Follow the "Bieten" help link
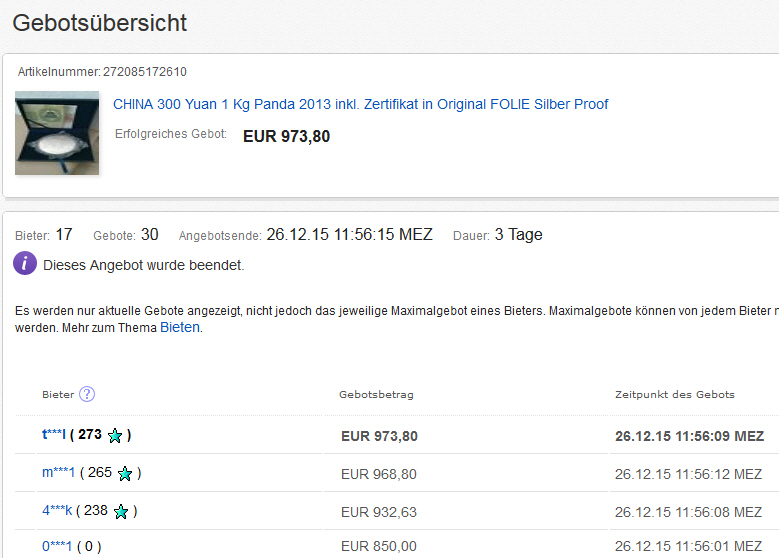Image resolution: width=779 pixels, height=558 pixels. [180, 327]
